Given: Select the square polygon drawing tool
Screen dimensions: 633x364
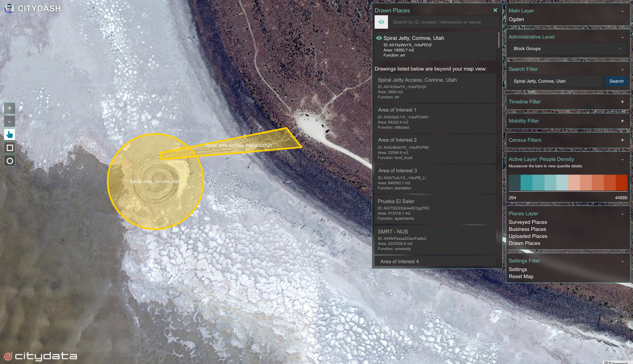Looking at the screenshot, I should [x=9, y=148].
